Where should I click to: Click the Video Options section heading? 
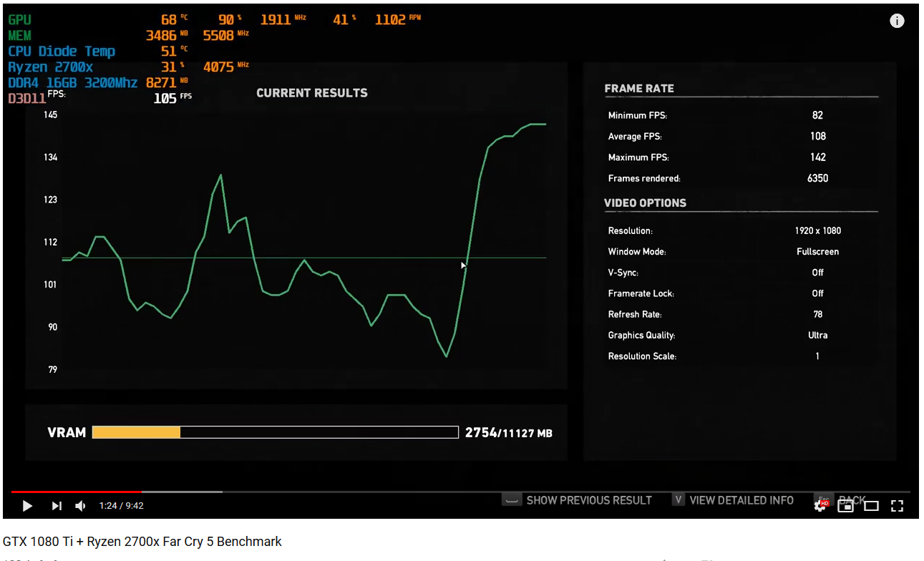(x=646, y=203)
